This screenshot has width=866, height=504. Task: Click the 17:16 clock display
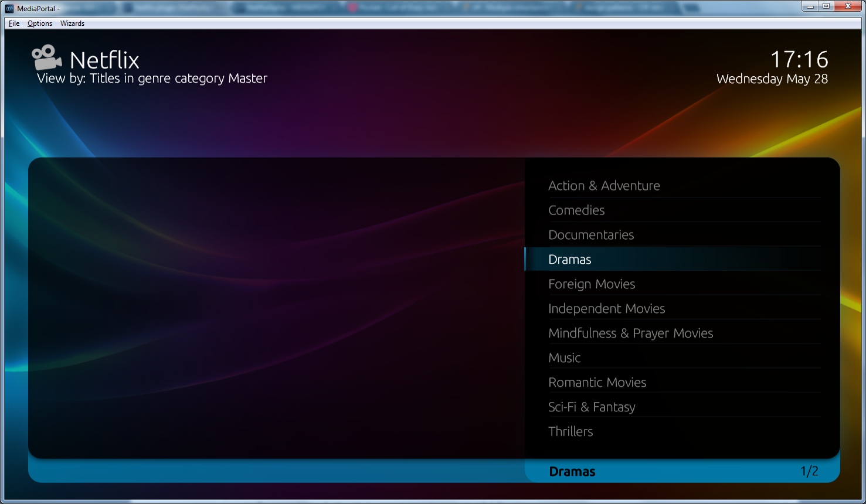(799, 59)
